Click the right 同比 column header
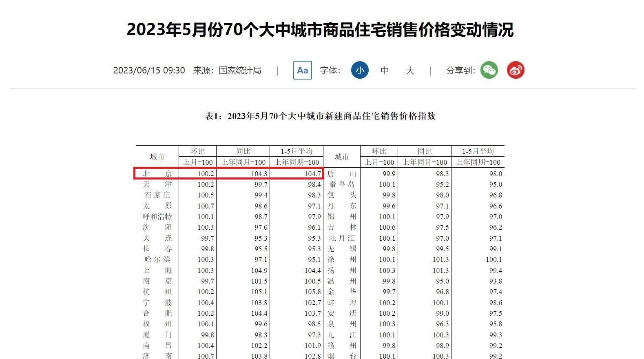The image size is (644, 359). point(425,151)
